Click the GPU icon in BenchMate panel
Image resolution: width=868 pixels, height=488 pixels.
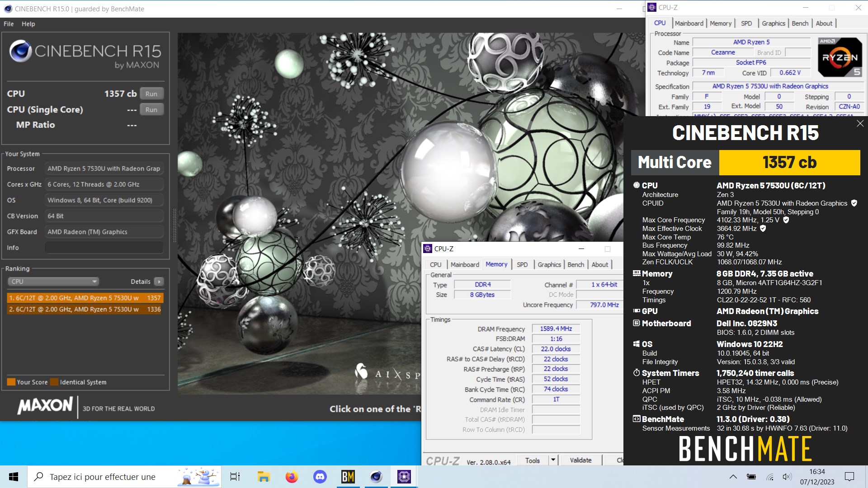pos(637,311)
